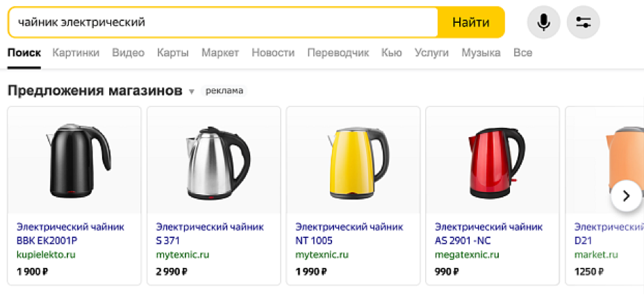Click the microphone voice search icon
The height and width of the screenshot is (295, 644).
(x=543, y=22)
